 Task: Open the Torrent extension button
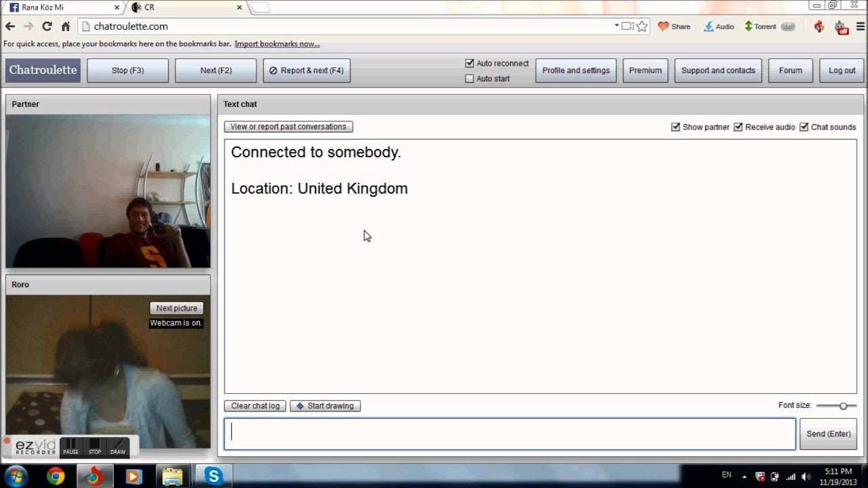[760, 26]
